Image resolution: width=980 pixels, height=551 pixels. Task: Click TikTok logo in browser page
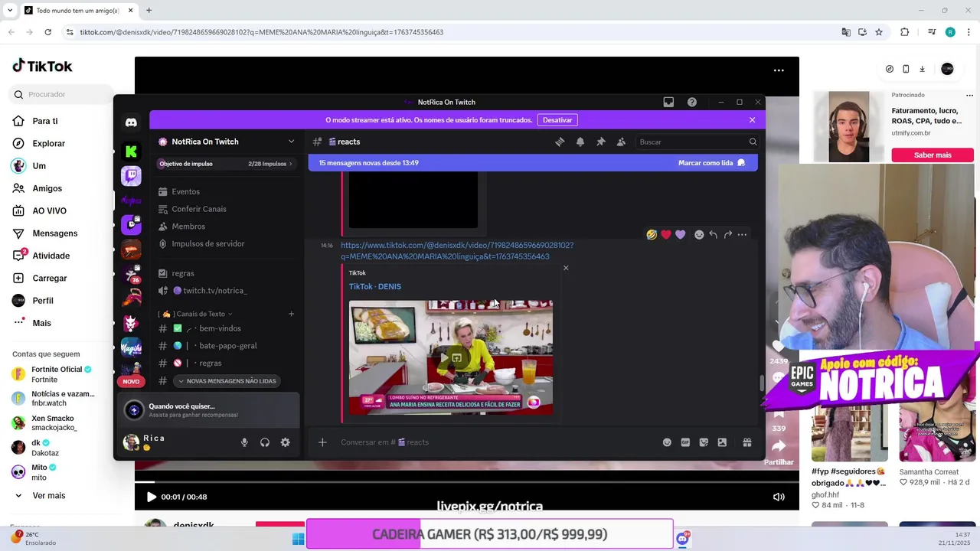(43, 66)
